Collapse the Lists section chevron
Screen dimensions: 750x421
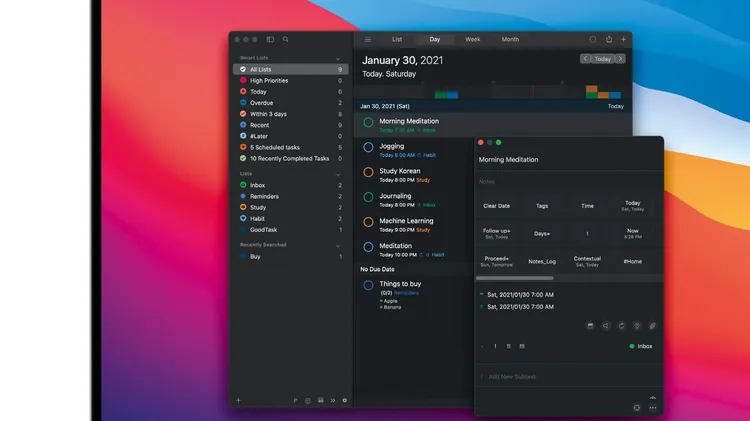(338, 173)
